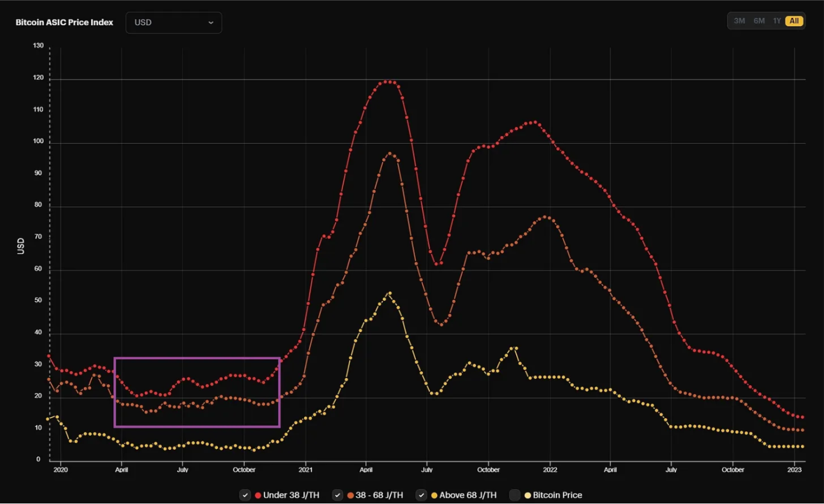Click the pale yellow Bitcoin Price legend dot

[x=527, y=495]
